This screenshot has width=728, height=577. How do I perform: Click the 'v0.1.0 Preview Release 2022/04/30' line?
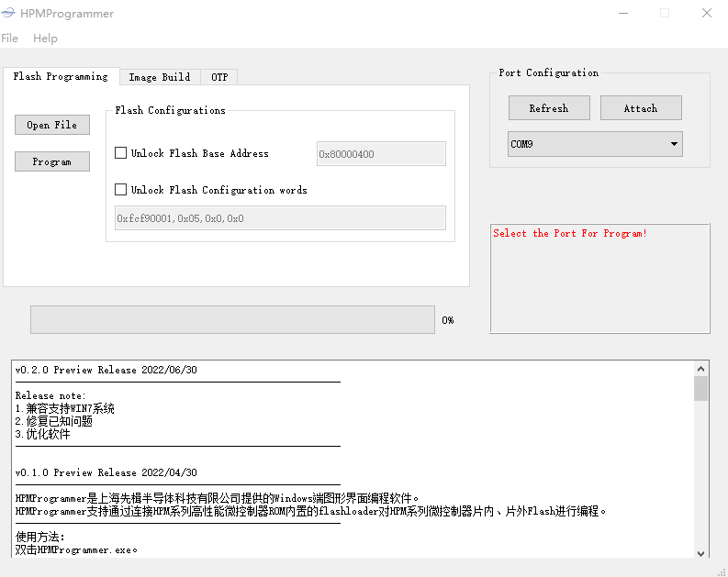tap(106, 472)
